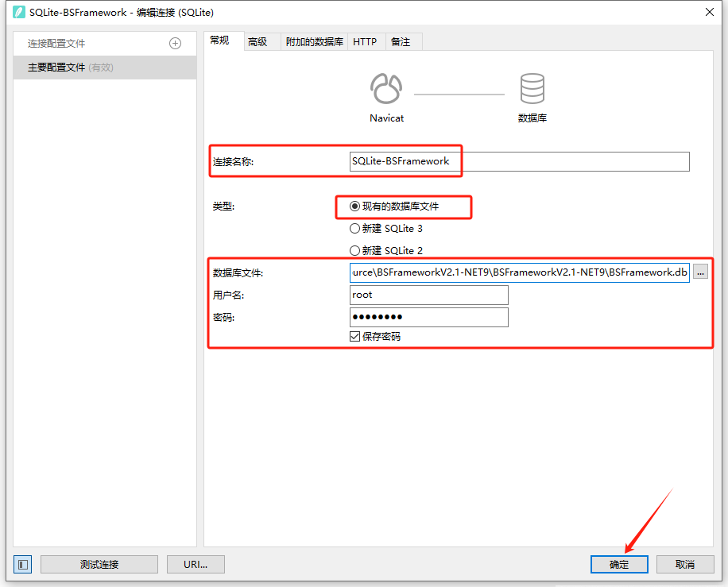This screenshot has height=587, width=728.
Task: Cancel with the 取消 button
Action: coord(685,564)
